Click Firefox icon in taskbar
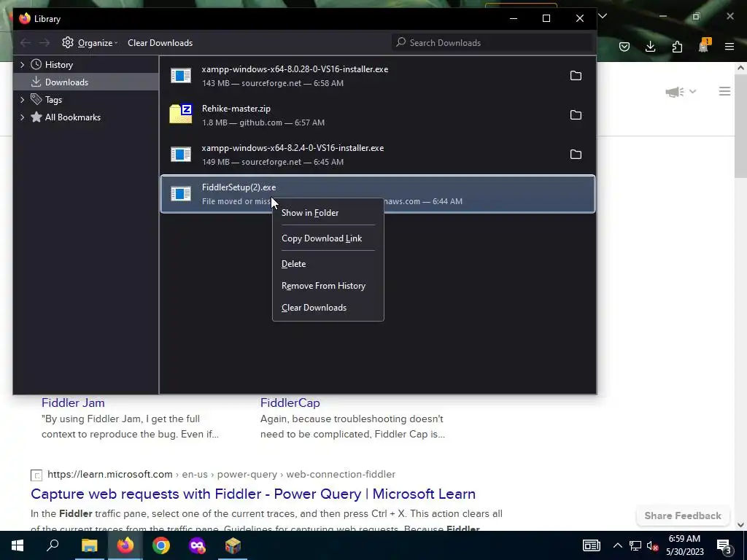The height and width of the screenshot is (560, 747). tap(125, 545)
